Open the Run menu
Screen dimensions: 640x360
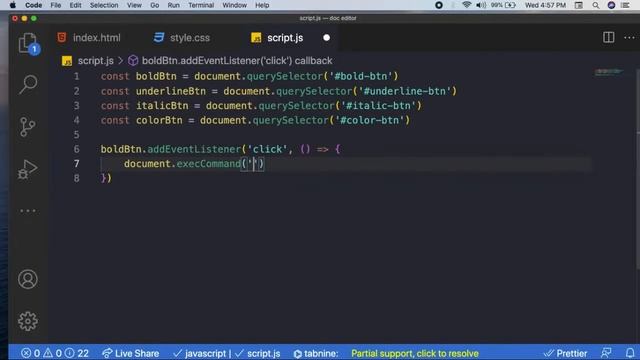[x=173, y=5]
